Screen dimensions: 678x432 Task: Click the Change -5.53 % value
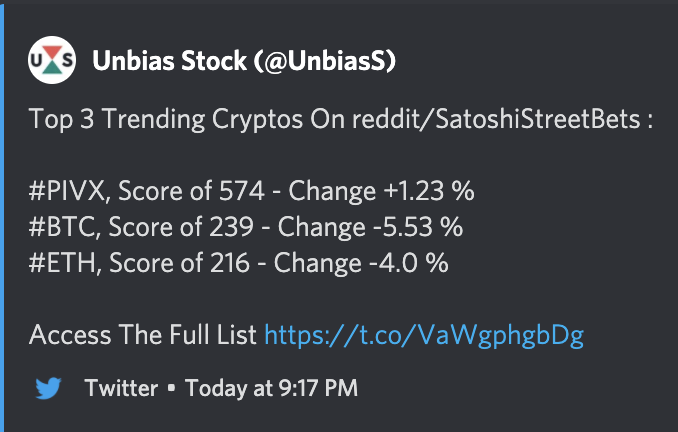click(371, 227)
